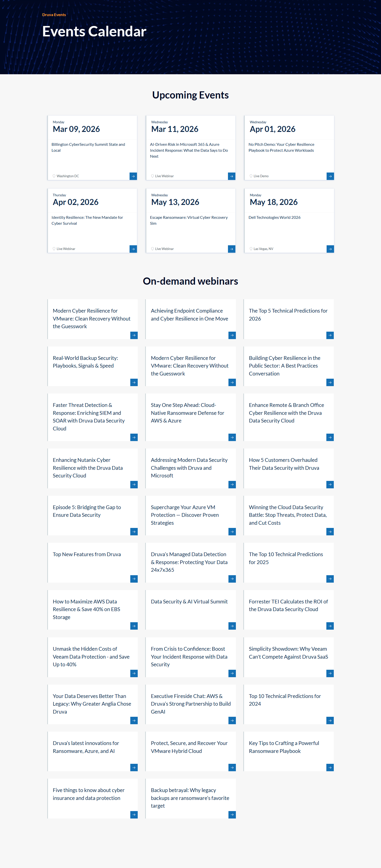Click arrow on Enhance Remote & Branch Office card
The width and height of the screenshot is (381, 868).
(330, 437)
